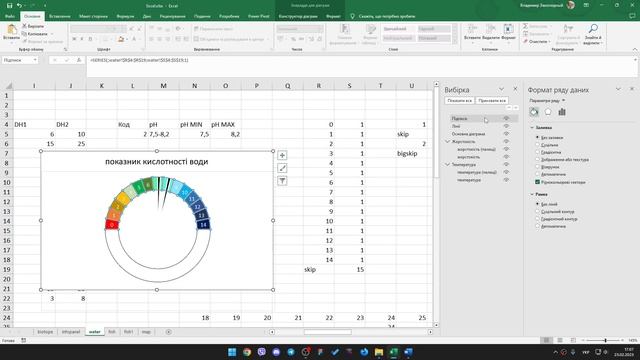Select the Суцільна fill radio button

(x=537, y=145)
